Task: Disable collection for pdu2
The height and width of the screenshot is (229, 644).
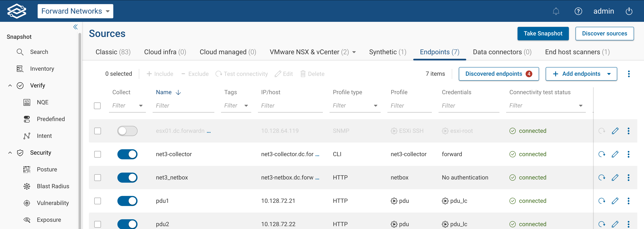Action: [127, 224]
